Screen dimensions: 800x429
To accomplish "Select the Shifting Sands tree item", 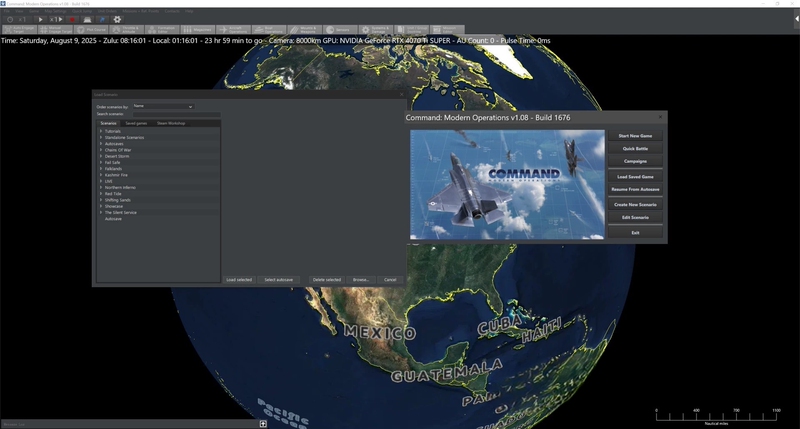I will (118, 200).
